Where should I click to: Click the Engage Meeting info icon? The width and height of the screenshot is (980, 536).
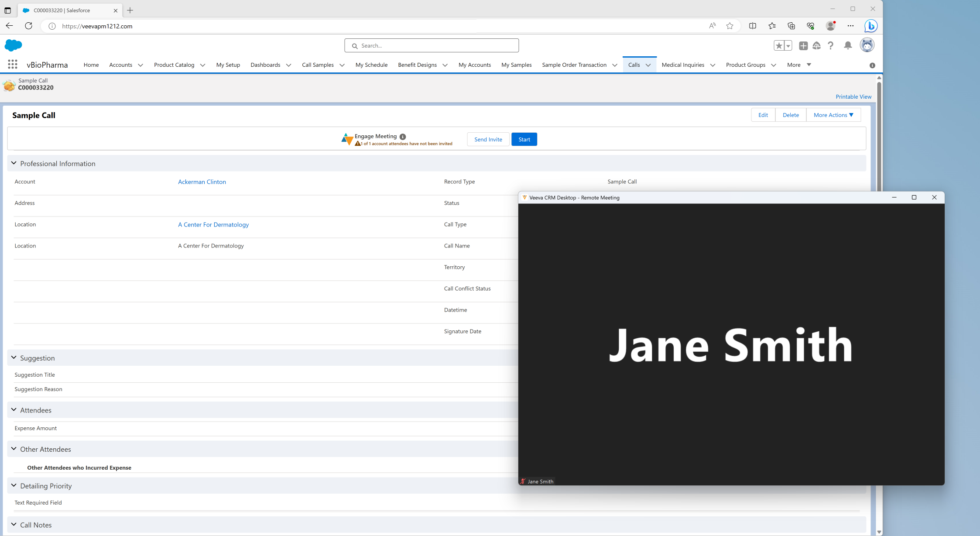coord(403,137)
